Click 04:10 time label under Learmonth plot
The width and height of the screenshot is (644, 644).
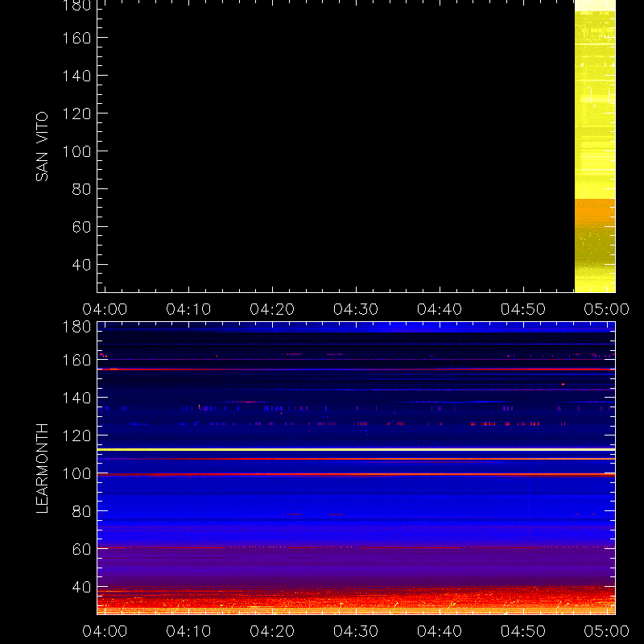point(188,631)
